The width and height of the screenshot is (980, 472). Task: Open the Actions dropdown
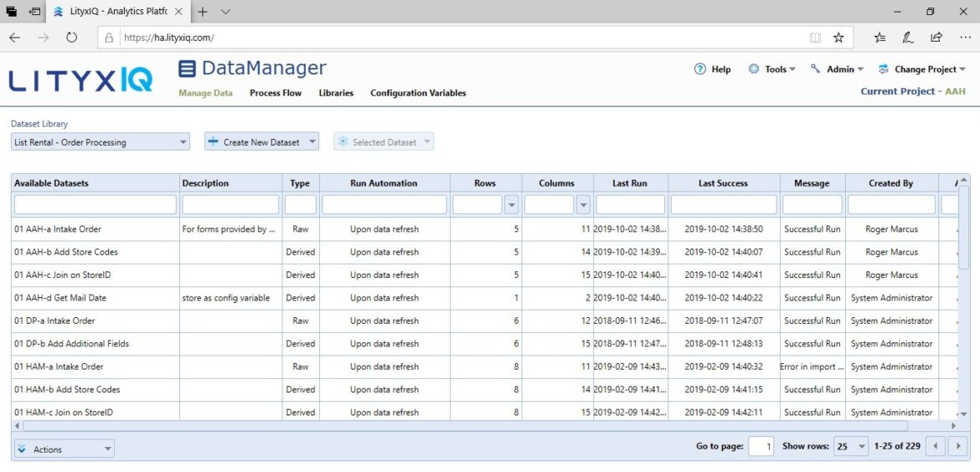coord(65,449)
